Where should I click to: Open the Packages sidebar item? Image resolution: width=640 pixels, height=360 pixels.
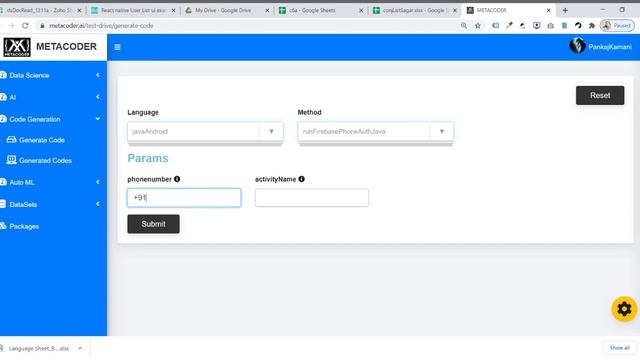[x=24, y=226]
